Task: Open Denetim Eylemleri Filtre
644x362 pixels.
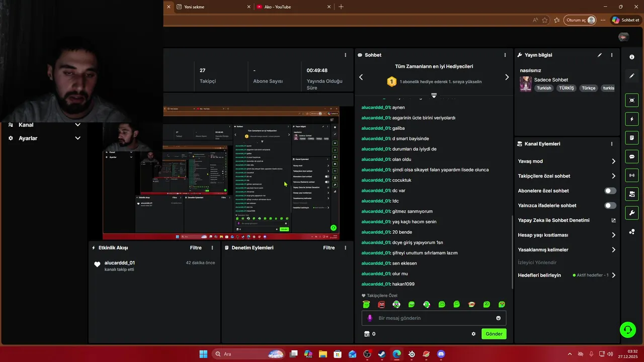Action: coord(329,248)
